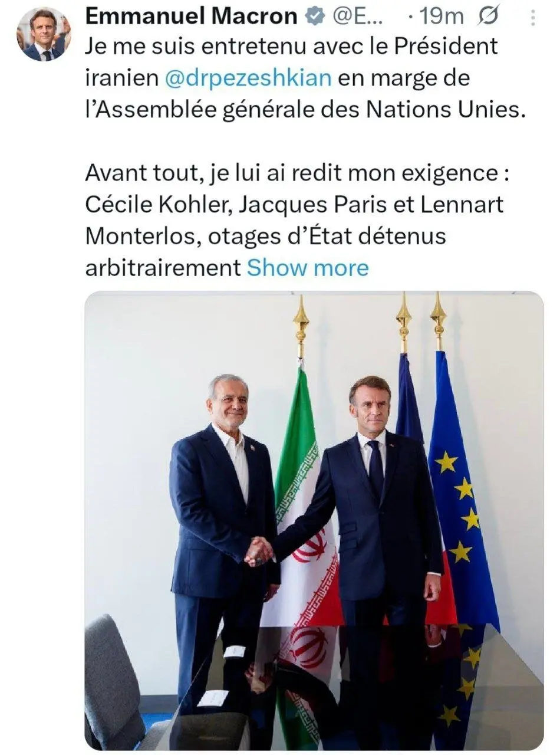This screenshot has width=560, height=755.
Task: Open the tweet's three-dot more options menu
Action: pyautogui.click(x=533, y=18)
